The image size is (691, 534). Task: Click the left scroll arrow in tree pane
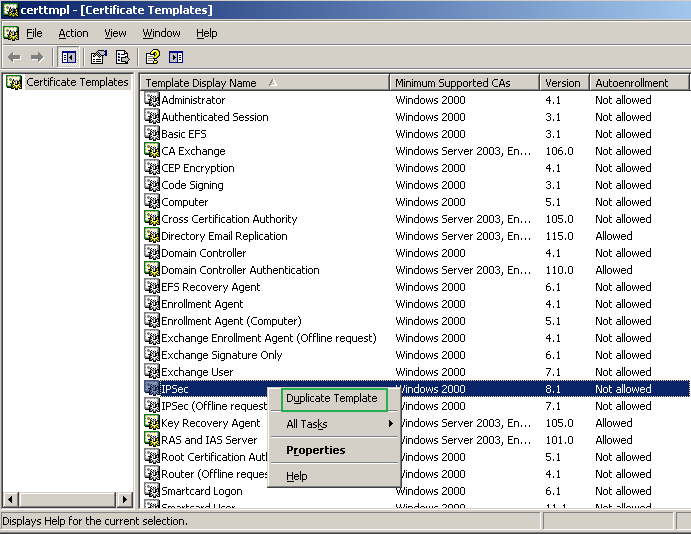(x=11, y=499)
